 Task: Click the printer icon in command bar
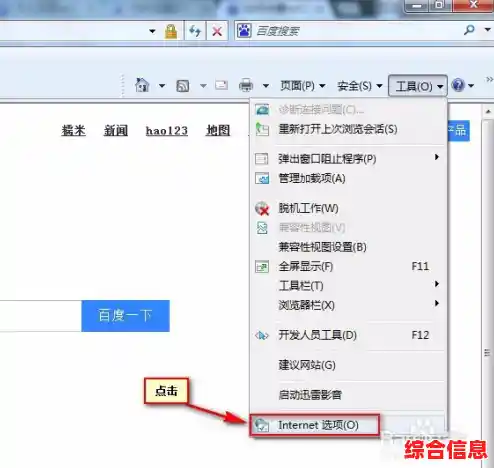pos(246,85)
